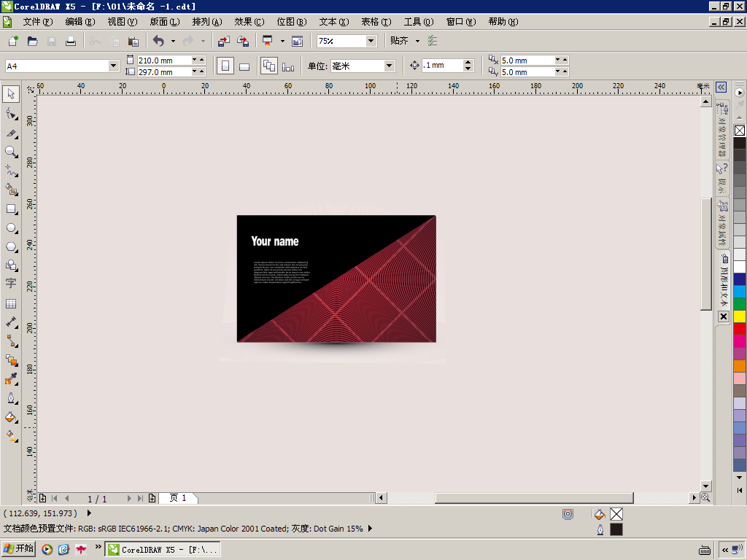The height and width of the screenshot is (560, 747).
Task: Click the Print icon
Action: (x=71, y=41)
